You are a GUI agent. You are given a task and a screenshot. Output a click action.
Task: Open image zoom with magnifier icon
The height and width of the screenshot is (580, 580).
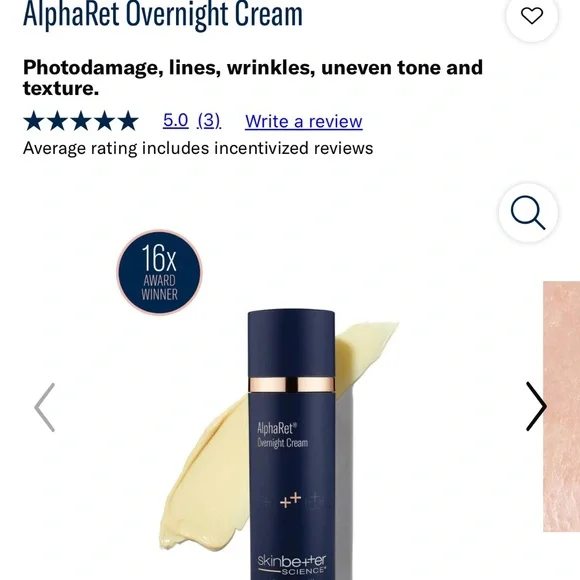point(528,212)
